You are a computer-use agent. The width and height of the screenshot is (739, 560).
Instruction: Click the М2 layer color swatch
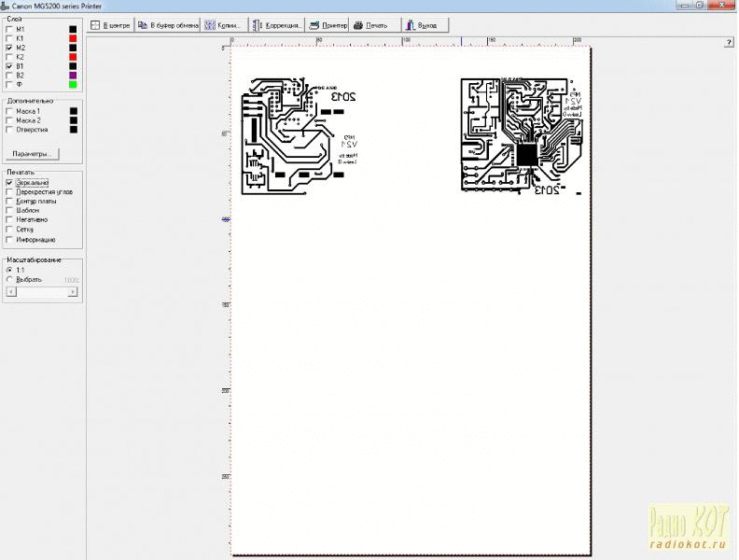click(x=73, y=48)
